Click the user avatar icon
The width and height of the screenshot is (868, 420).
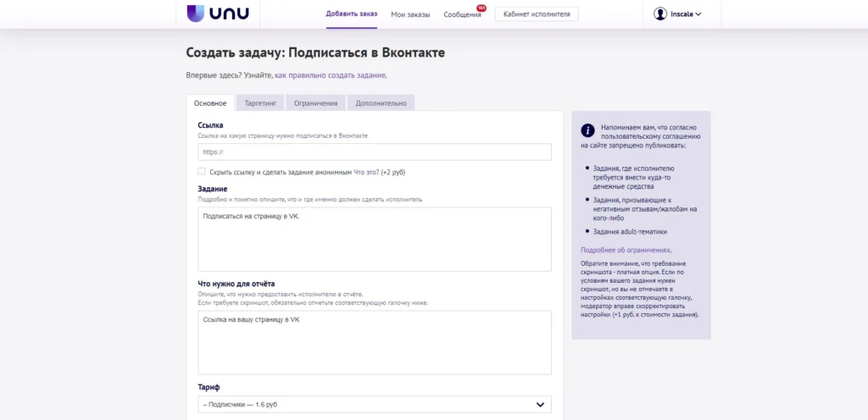tap(659, 14)
